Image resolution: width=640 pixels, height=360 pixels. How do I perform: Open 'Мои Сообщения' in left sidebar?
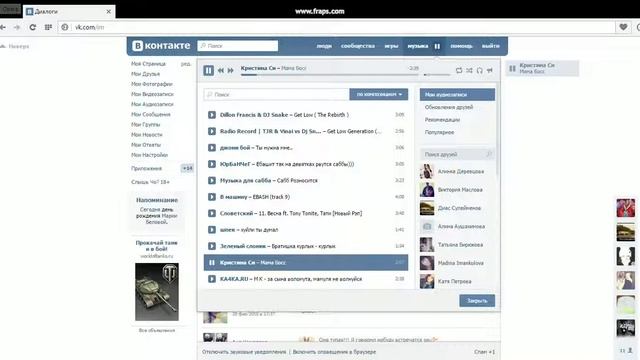[151, 114]
